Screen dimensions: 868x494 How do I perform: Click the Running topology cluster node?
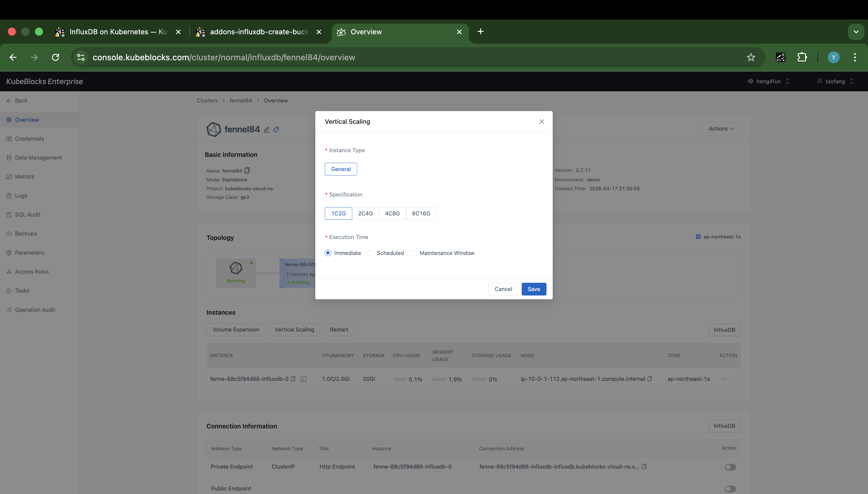pyautogui.click(x=236, y=274)
